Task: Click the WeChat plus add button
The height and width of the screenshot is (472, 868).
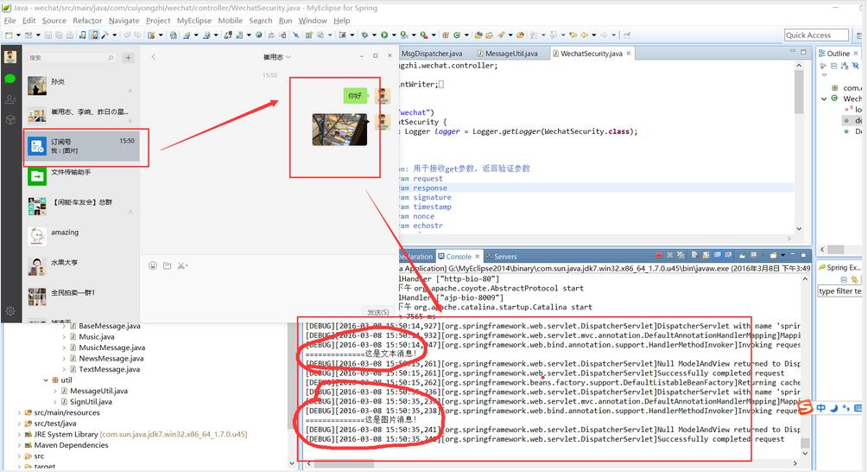Action: pyautogui.click(x=128, y=58)
